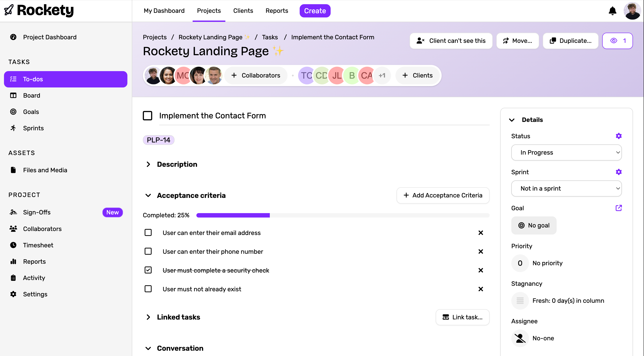This screenshot has height=356, width=644.
Task: Open Board in the sidebar
Action: (31, 95)
